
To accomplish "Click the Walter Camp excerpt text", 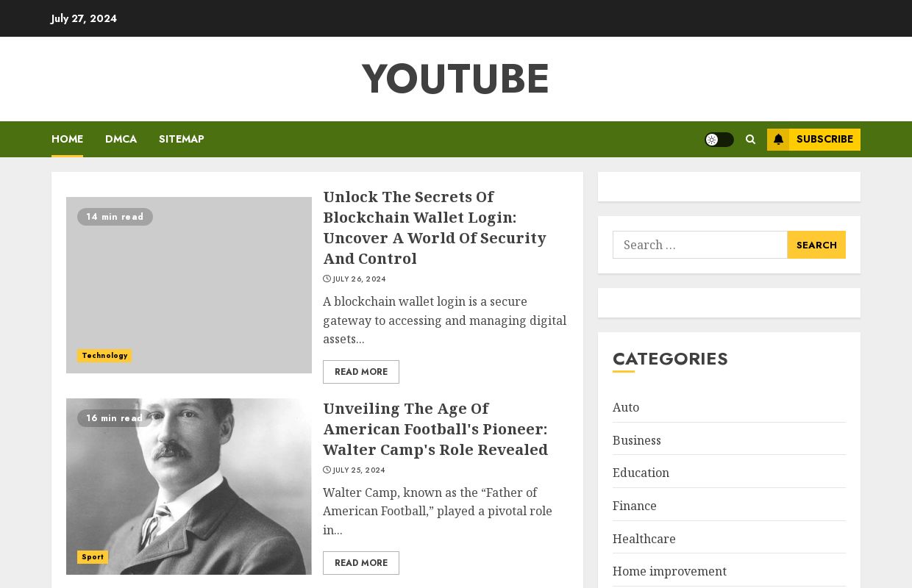I will coord(438,512).
